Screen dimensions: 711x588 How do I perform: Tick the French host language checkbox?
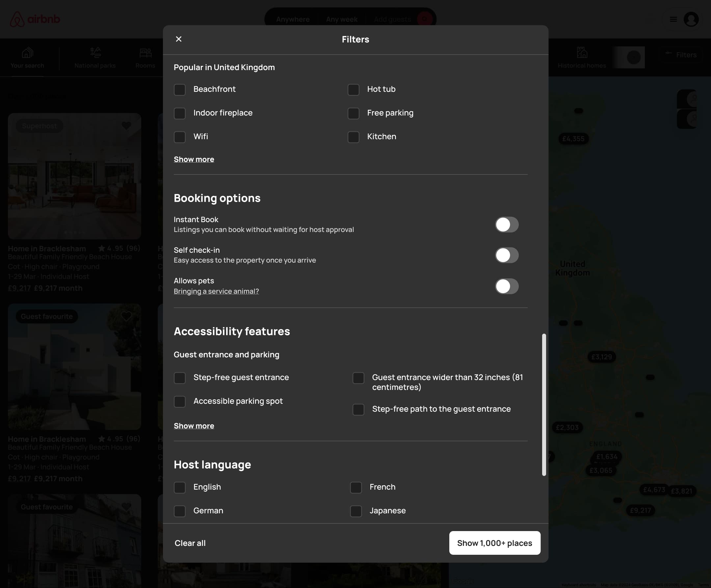356,487
